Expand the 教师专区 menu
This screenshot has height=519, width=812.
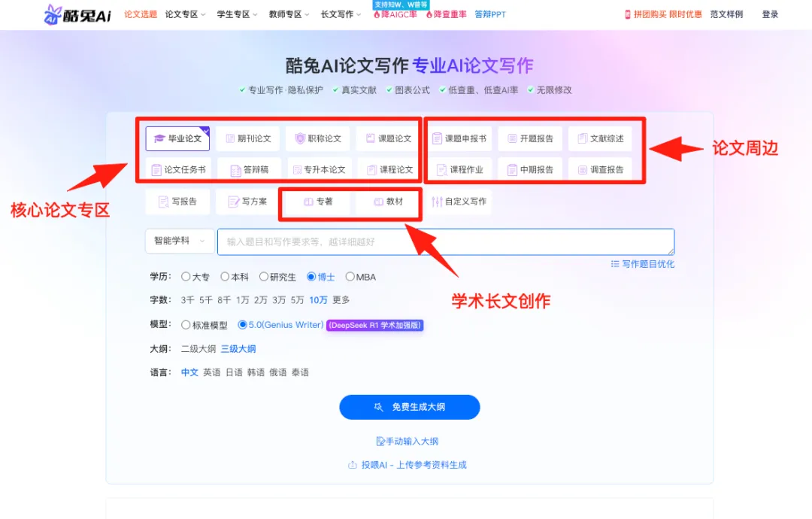pyautogui.click(x=289, y=14)
